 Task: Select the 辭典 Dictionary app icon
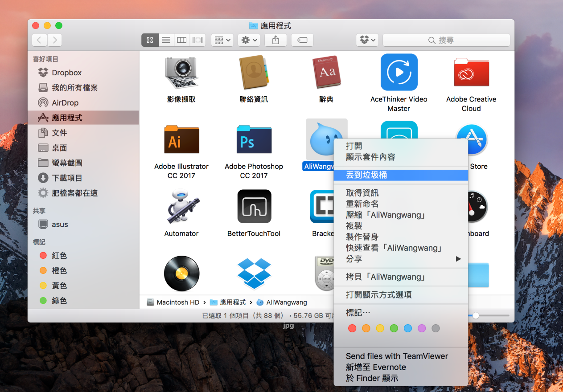[326, 73]
